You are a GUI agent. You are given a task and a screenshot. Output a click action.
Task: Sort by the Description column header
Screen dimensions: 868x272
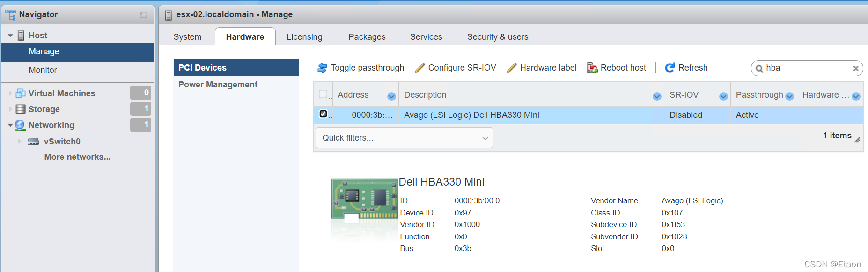[x=425, y=95]
